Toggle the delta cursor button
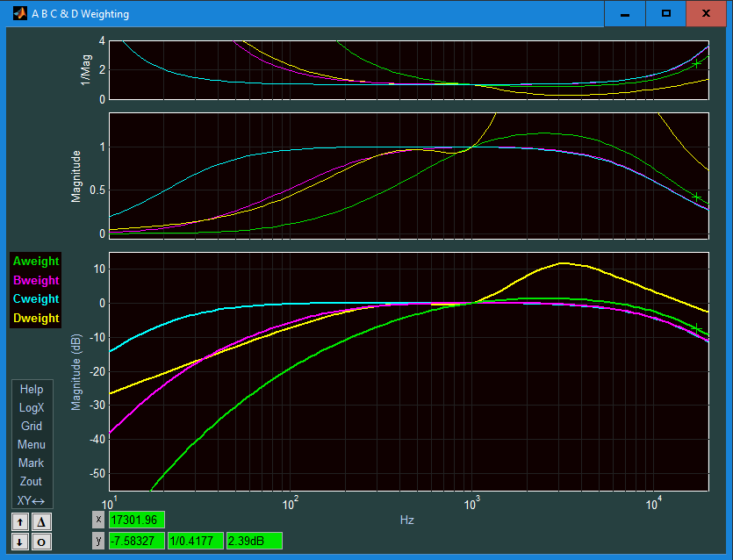Image resolution: width=733 pixels, height=560 pixels. point(41,522)
